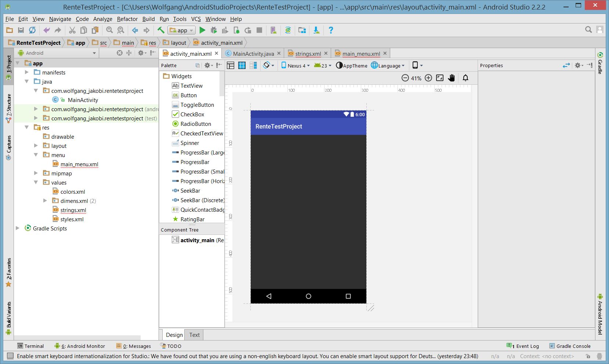Switch to the MainActivity.java tab

(x=253, y=54)
